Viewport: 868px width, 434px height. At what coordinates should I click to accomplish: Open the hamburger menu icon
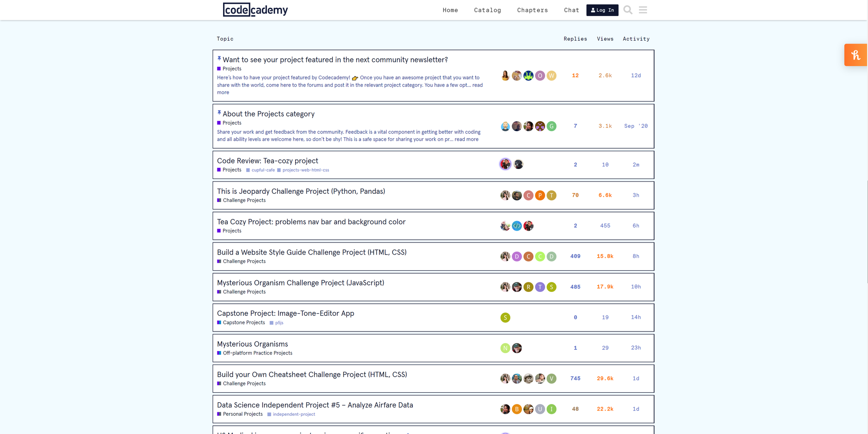[x=643, y=10]
